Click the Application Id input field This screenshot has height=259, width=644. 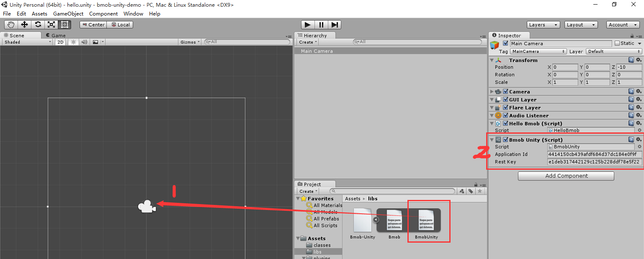click(594, 154)
